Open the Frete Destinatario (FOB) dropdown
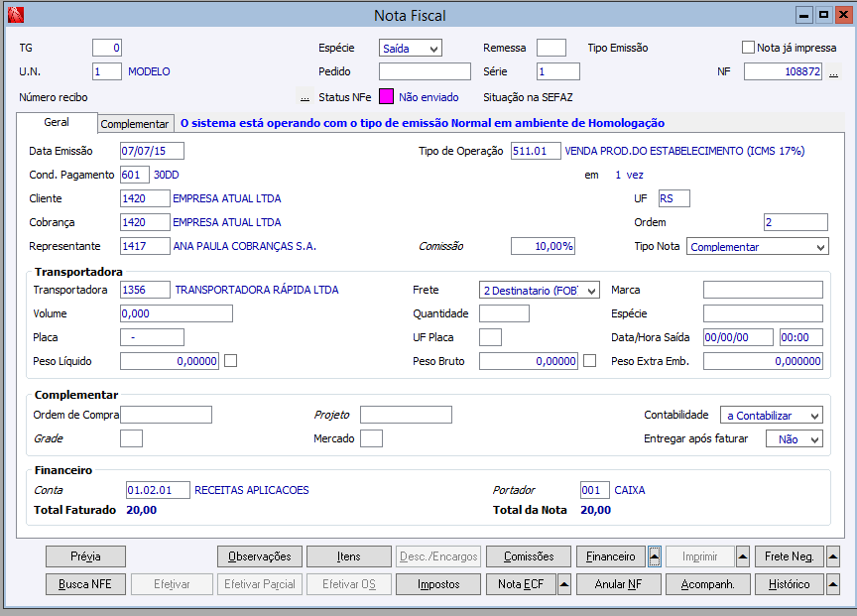 tap(539, 291)
